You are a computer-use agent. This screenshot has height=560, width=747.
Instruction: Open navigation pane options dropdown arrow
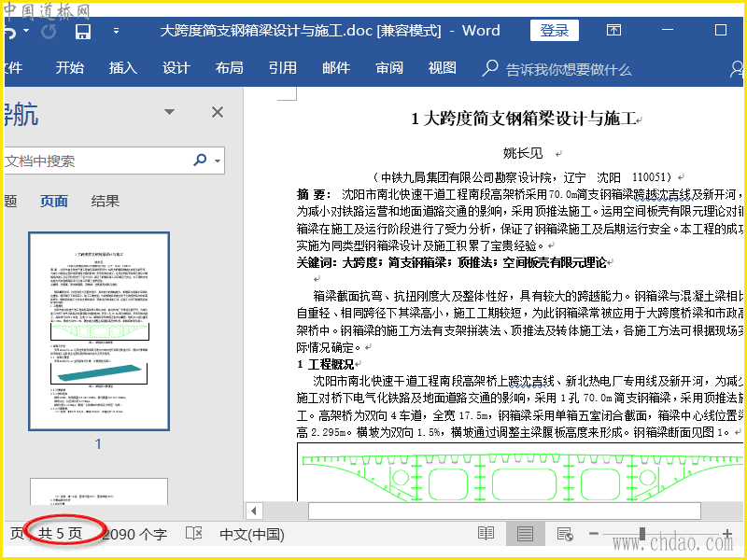pyautogui.click(x=169, y=112)
